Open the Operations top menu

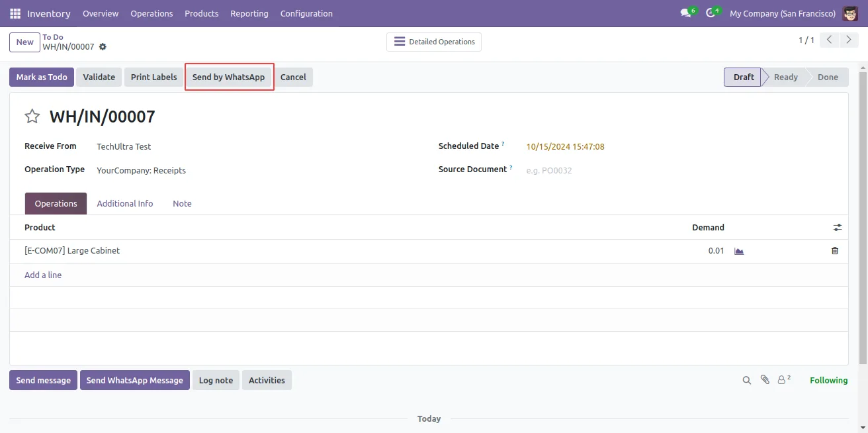click(152, 13)
